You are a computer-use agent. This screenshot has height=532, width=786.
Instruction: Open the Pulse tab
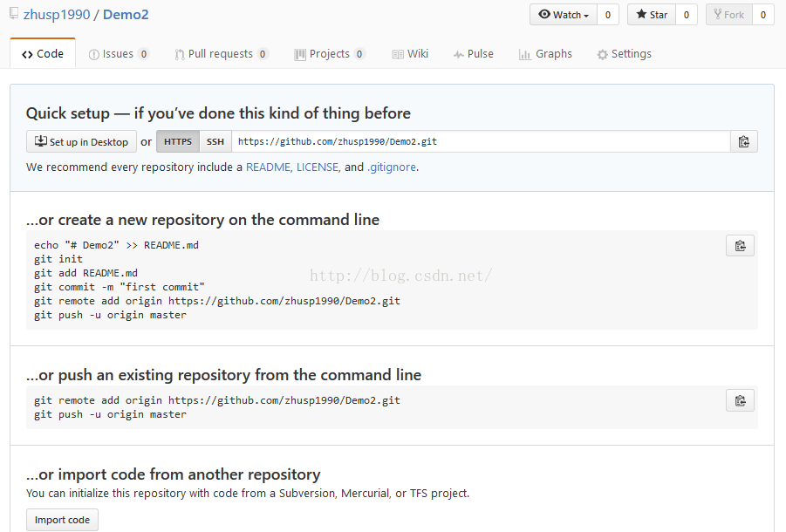(x=473, y=53)
